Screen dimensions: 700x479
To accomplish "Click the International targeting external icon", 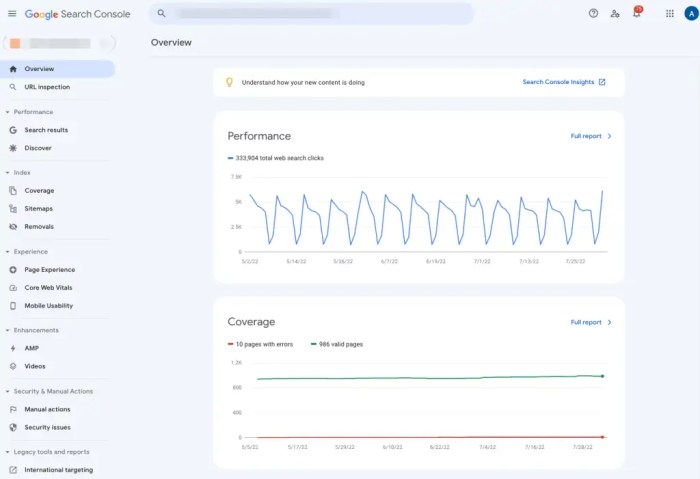I will [13, 470].
